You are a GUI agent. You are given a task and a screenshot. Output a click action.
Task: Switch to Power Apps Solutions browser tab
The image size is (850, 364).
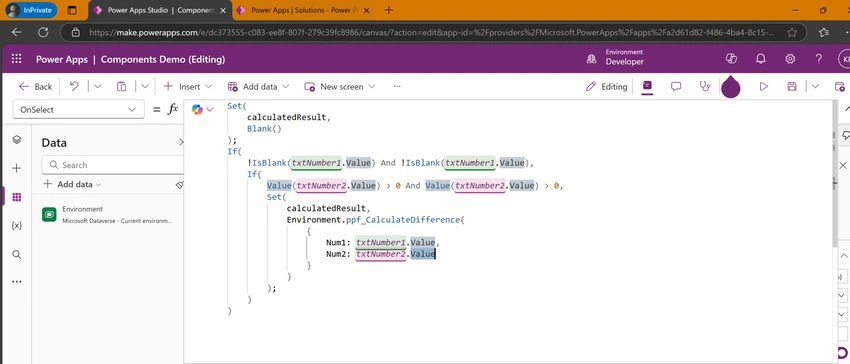[x=304, y=10]
